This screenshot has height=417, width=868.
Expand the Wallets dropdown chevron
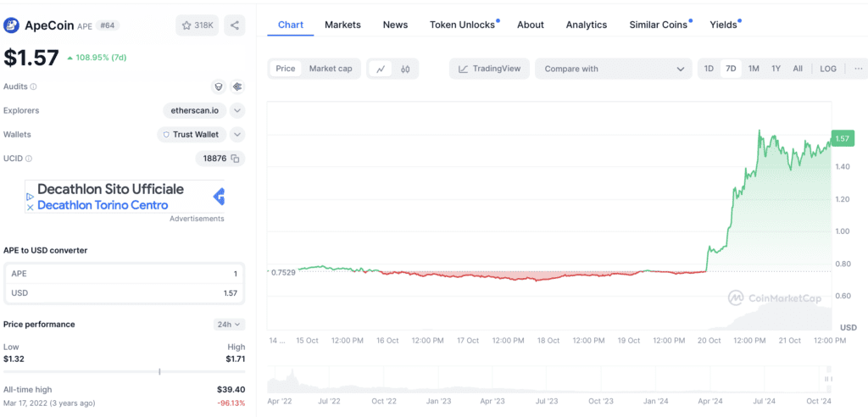[237, 135]
